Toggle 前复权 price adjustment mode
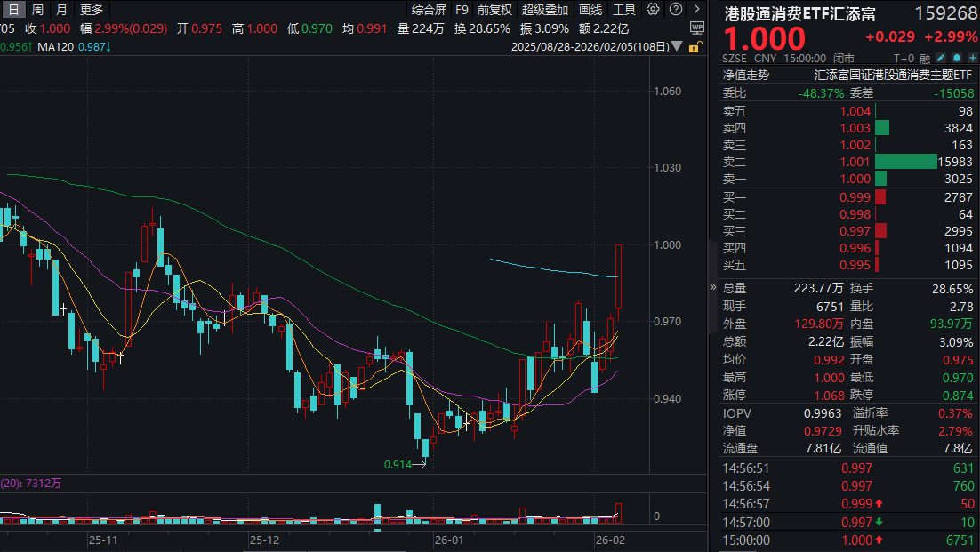 tap(492, 9)
